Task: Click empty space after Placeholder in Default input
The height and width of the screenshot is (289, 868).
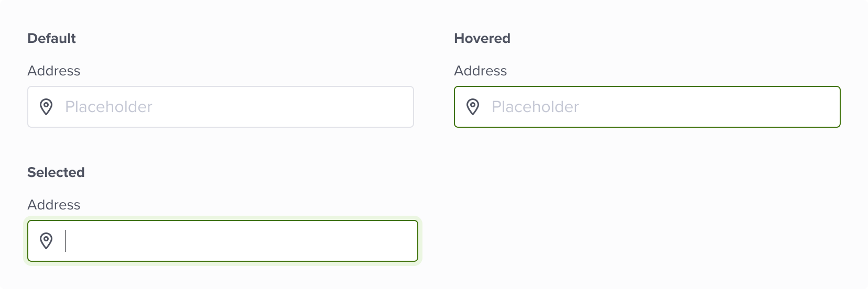Action: click(283, 107)
